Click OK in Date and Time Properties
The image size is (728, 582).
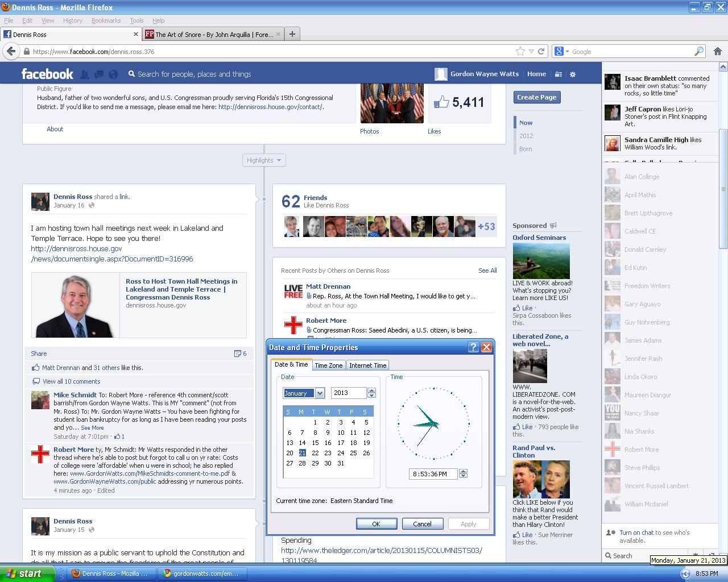[376, 524]
